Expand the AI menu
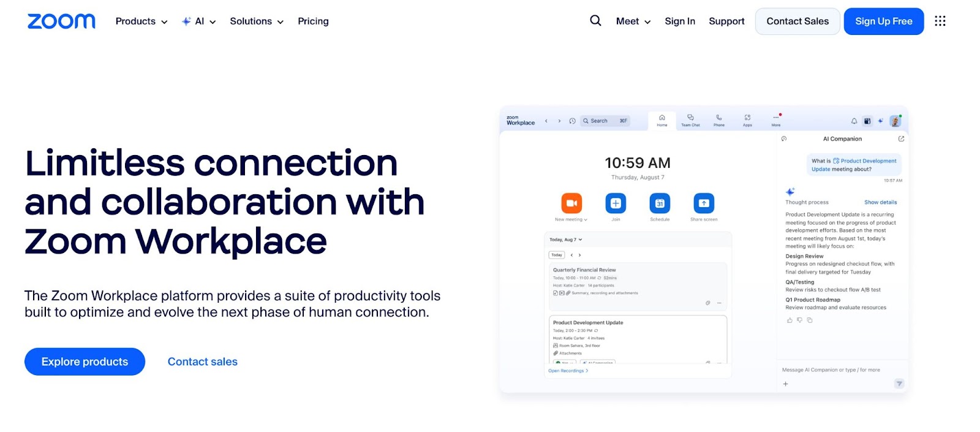The image size is (980, 432). tap(199, 21)
